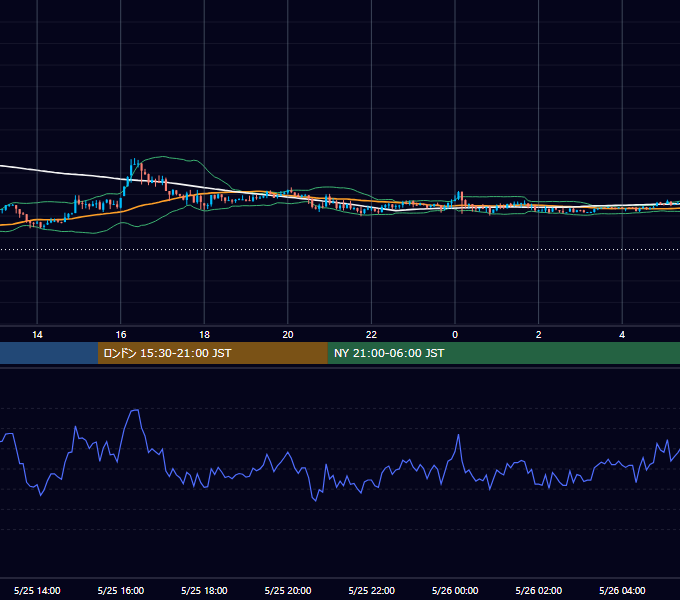Click the 0 hour axis label
The image size is (680, 600).
coord(455,335)
